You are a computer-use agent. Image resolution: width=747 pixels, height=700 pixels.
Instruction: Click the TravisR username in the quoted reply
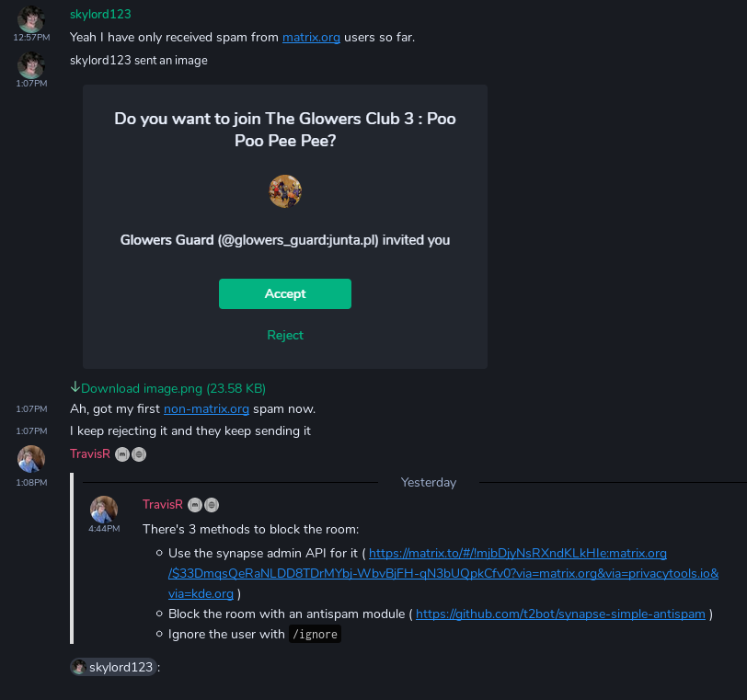(x=162, y=505)
